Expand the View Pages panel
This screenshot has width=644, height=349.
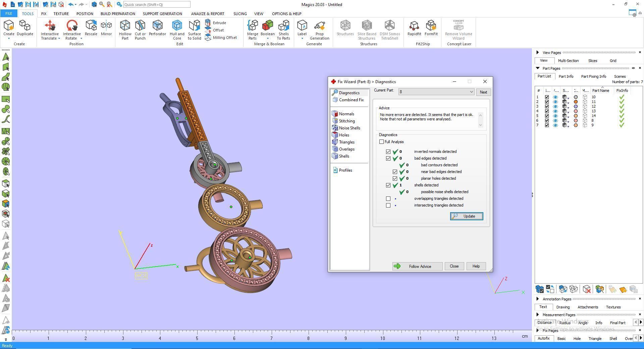(x=538, y=52)
